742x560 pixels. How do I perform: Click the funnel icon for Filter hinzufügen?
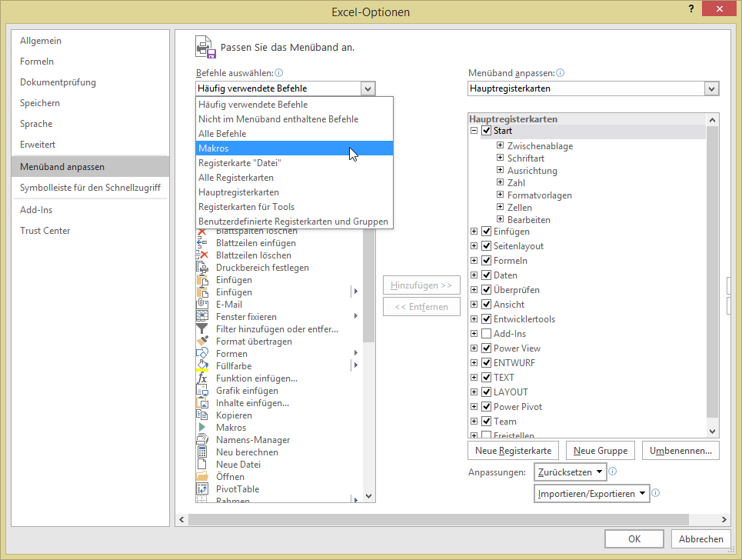click(x=202, y=329)
